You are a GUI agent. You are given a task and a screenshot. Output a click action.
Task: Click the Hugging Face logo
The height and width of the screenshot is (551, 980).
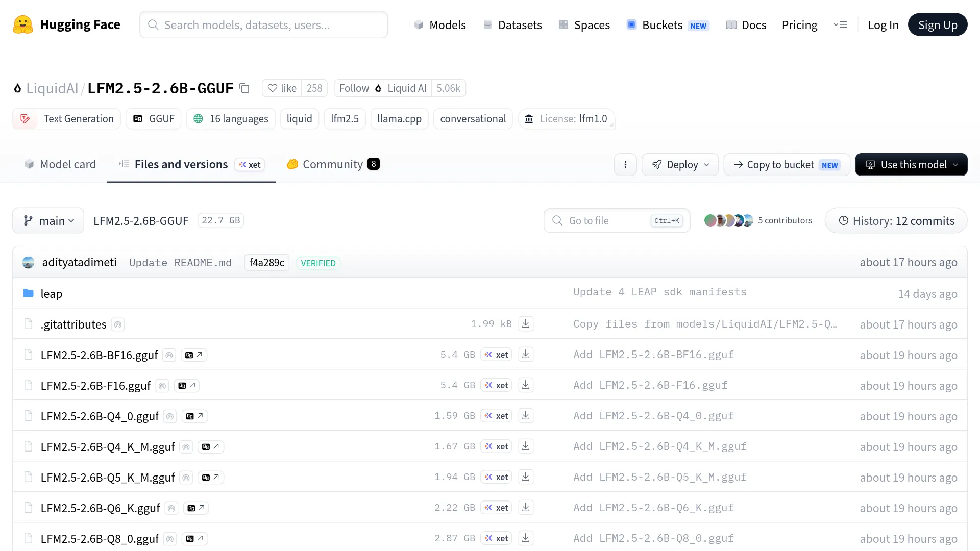[66, 24]
